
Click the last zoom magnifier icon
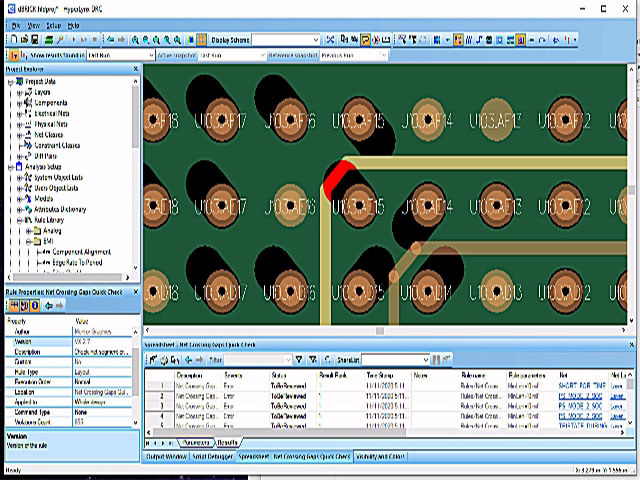tap(177, 40)
